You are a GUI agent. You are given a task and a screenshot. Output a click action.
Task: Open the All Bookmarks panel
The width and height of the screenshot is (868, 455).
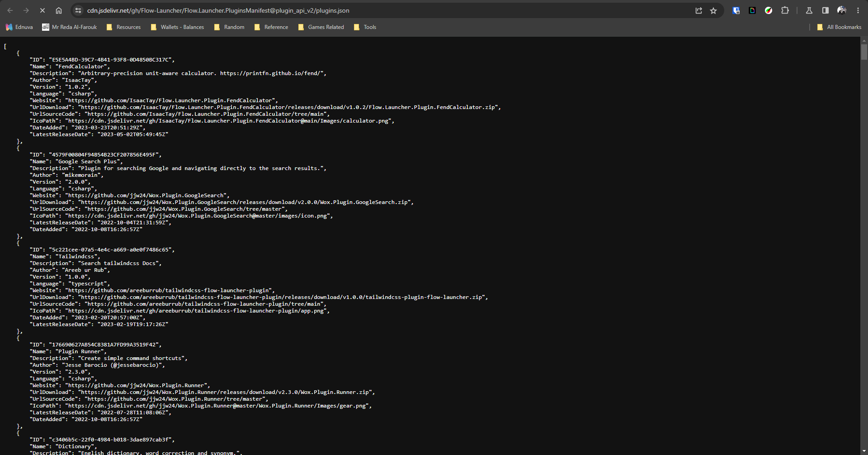(839, 27)
